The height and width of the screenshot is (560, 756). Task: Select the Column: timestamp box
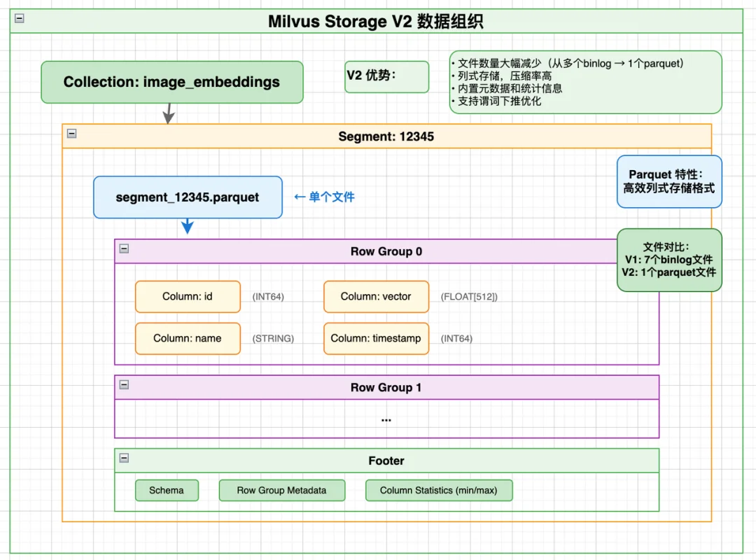click(x=376, y=339)
